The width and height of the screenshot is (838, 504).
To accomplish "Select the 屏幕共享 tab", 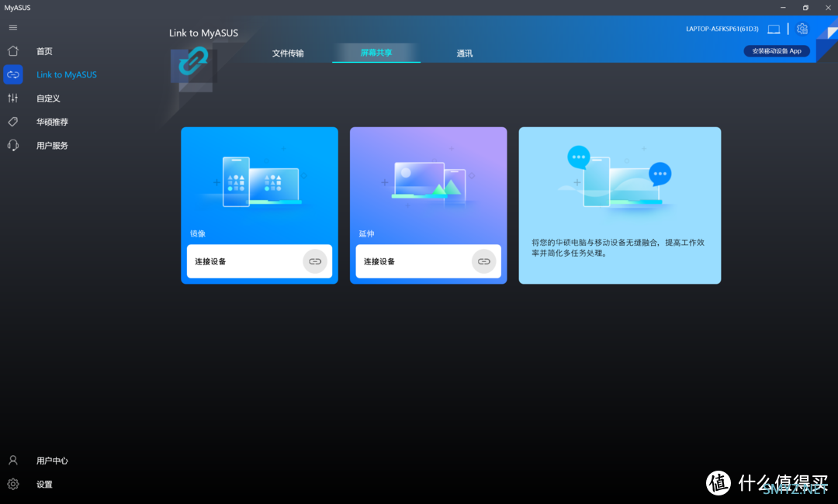I will point(376,52).
